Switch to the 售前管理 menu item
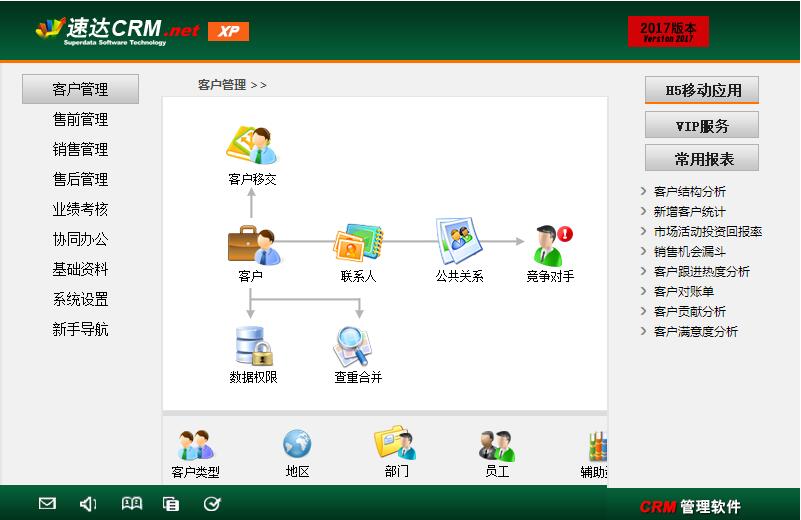 (x=80, y=120)
